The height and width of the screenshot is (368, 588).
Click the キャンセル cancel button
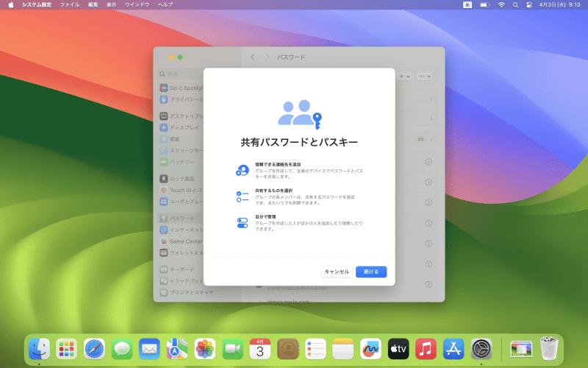coord(337,272)
